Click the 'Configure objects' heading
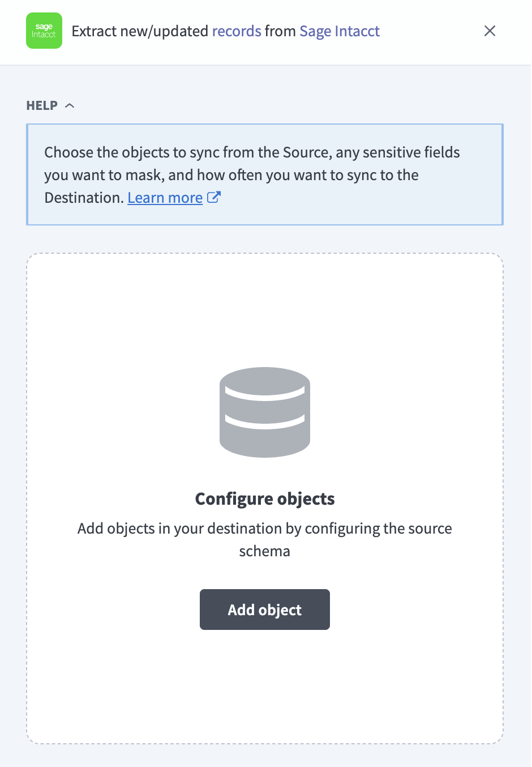Viewport: 532px width, 767px height. [265, 498]
